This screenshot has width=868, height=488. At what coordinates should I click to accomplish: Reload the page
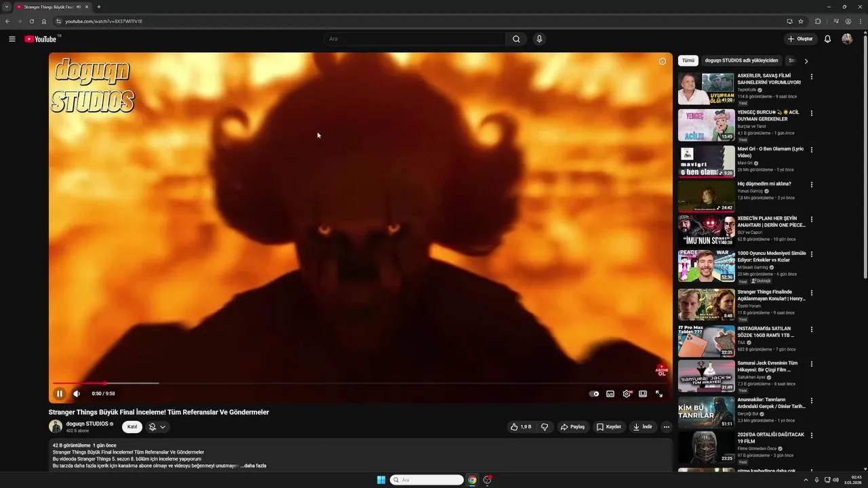[31, 21]
